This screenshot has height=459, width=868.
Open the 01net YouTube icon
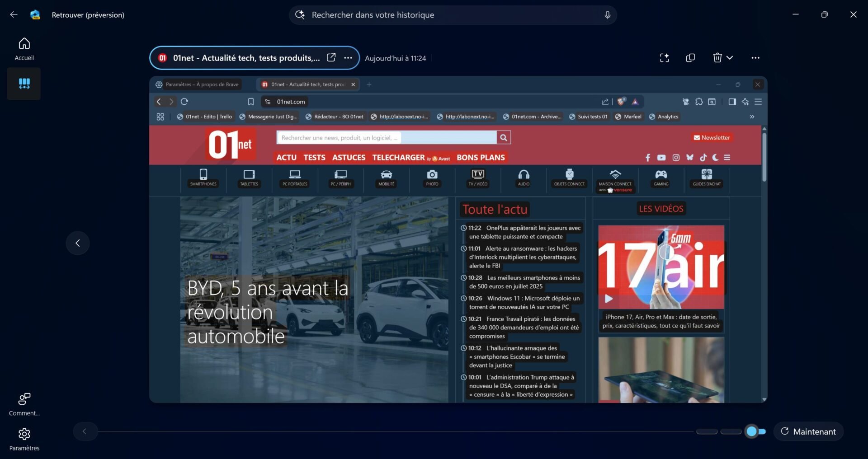pyautogui.click(x=661, y=157)
